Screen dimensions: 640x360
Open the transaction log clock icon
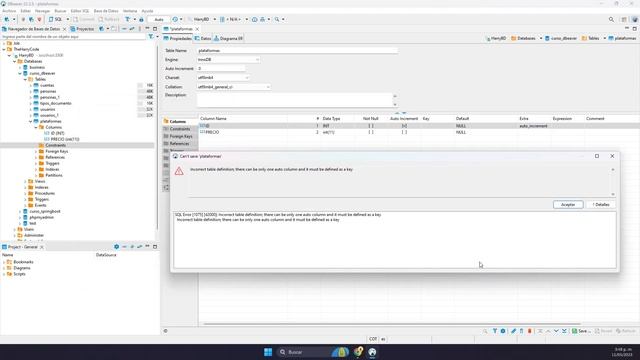[175, 19]
